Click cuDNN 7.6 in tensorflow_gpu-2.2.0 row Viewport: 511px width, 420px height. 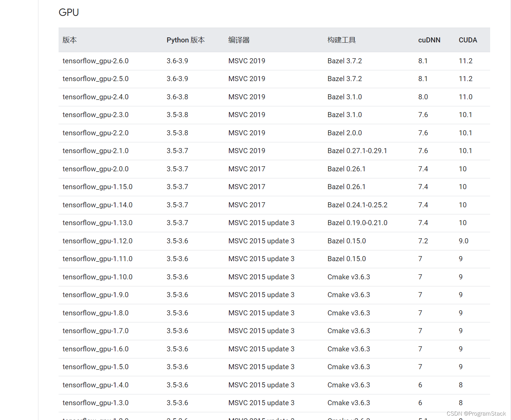point(423,133)
